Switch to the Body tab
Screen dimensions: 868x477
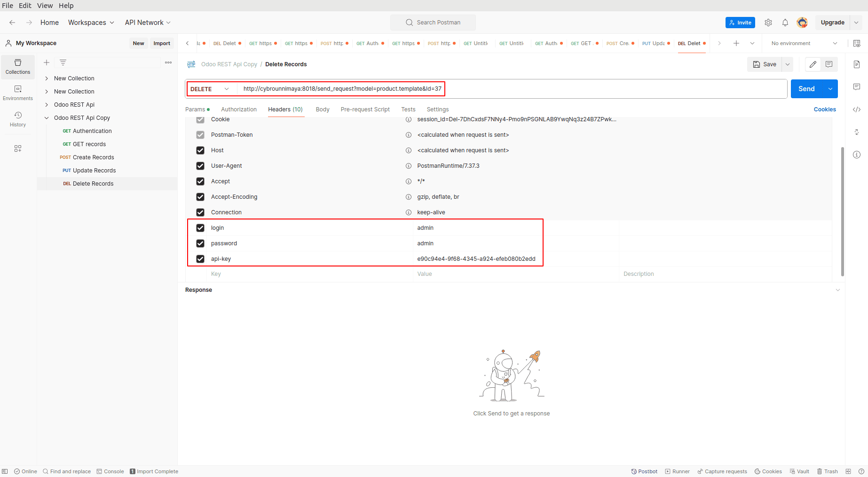pyautogui.click(x=323, y=109)
